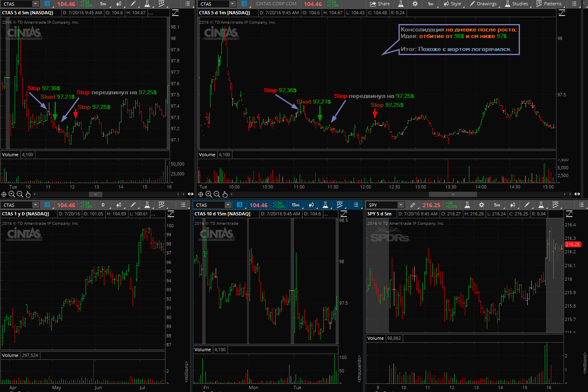Open CTAS symbol dropdown in 15m chart

pyautogui.click(x=228, y=205)
